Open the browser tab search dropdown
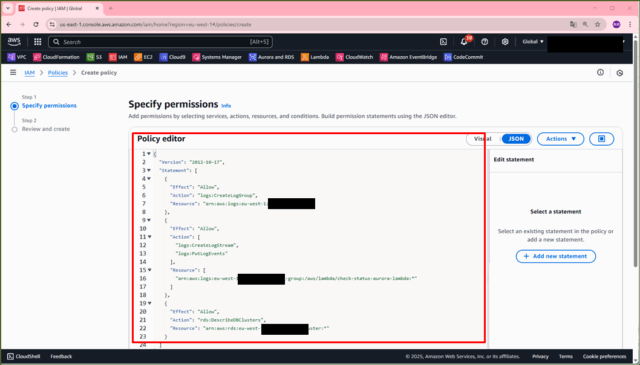The width and height of the screenshot is (640, 365). tap(8, 8)
